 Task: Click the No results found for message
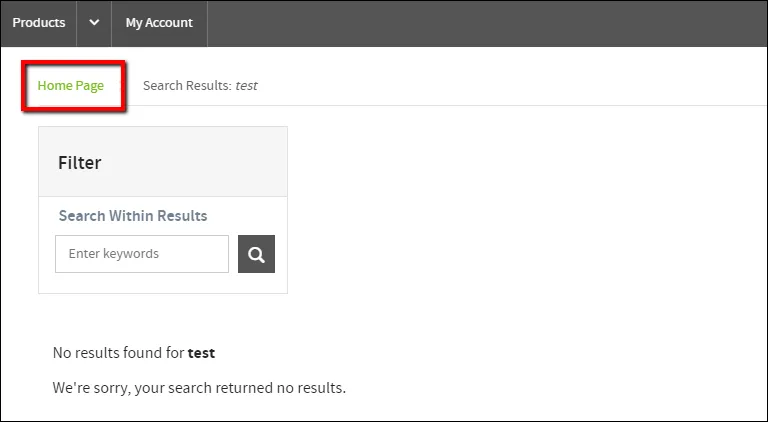[134, 353]
